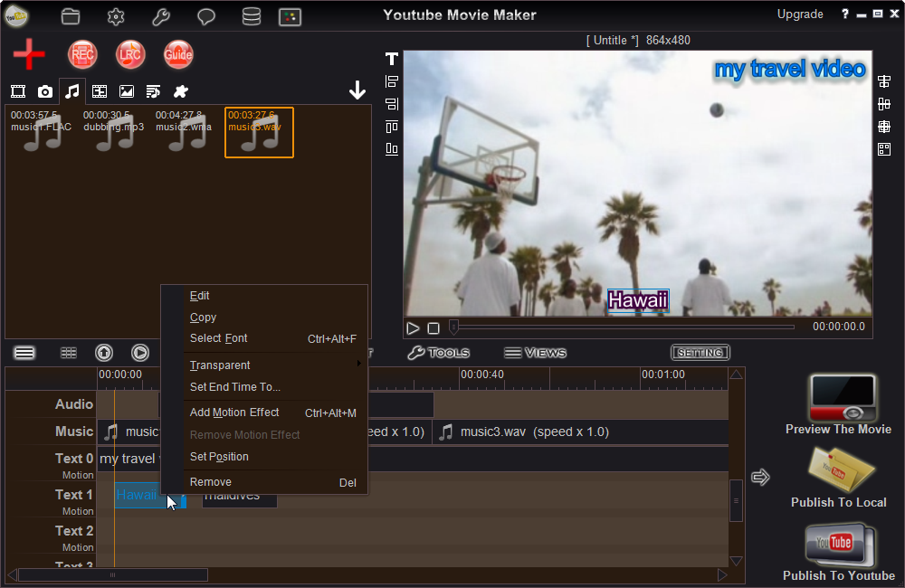Switch to the film strip media tab

point(100,91)
